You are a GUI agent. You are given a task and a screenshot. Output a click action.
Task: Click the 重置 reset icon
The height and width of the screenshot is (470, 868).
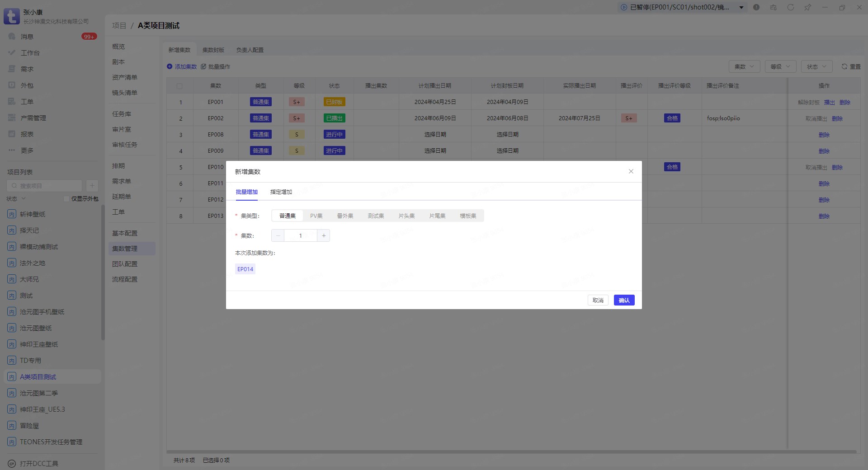coord(844,66)
